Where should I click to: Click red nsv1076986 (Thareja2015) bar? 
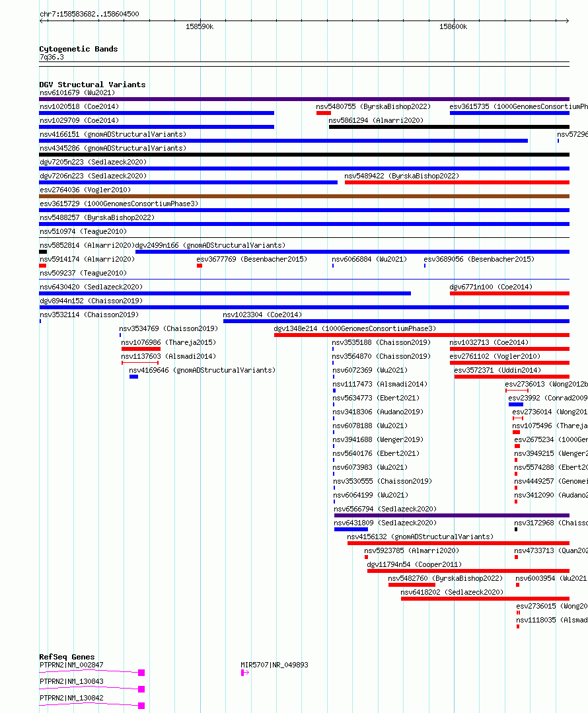point(141,349)
